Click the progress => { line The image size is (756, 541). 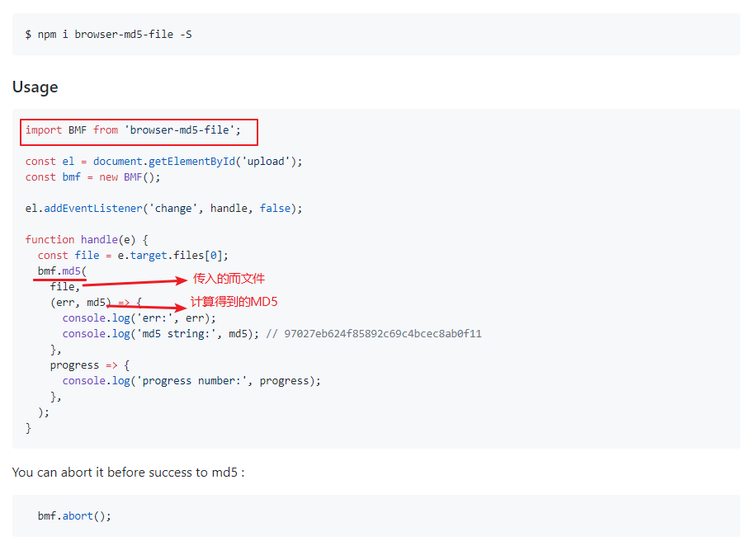tap(90, 365)
